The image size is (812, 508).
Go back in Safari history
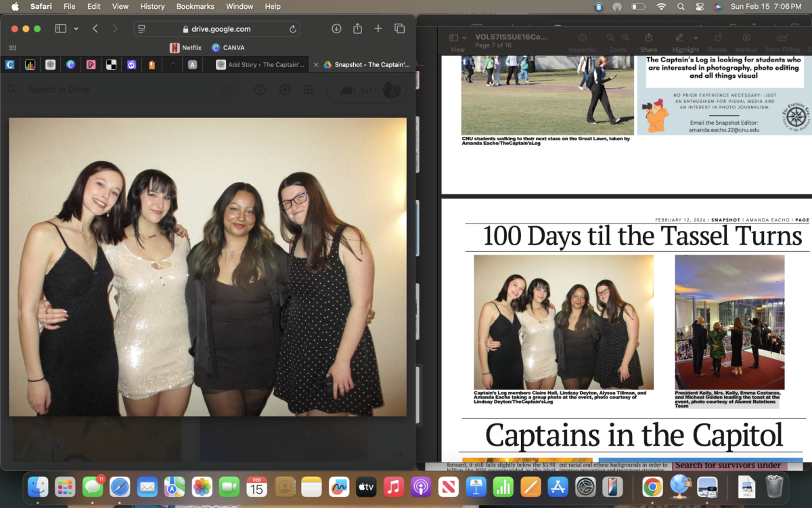pyautogui.click(x=95, y=28)
